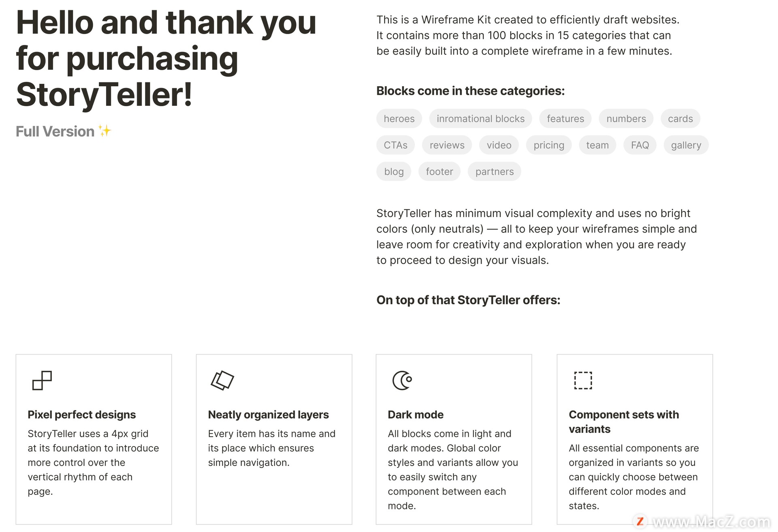Click the FAQ category pill

tap(640, 145)
